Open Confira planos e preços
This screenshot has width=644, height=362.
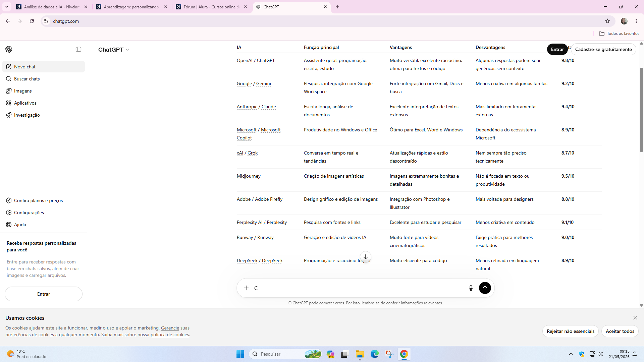coord(44,200)
